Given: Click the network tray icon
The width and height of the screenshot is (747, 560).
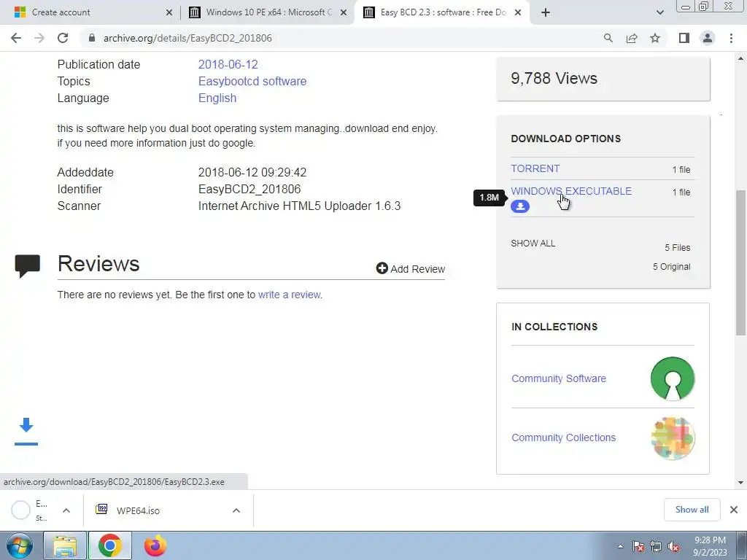Looking at the screenshot, I should pos(656,546).
